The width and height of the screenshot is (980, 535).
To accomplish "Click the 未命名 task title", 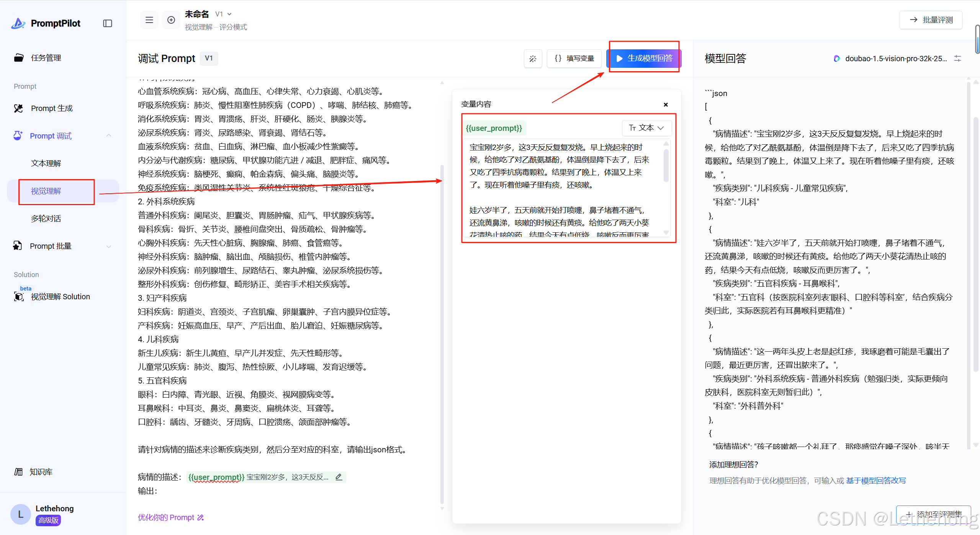I will coord(197,14).
